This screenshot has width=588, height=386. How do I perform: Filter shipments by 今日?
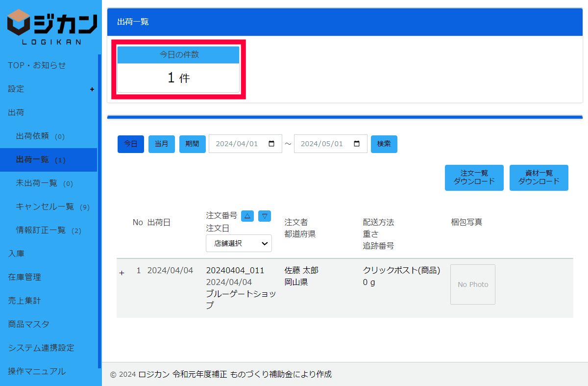pos(131,144)
